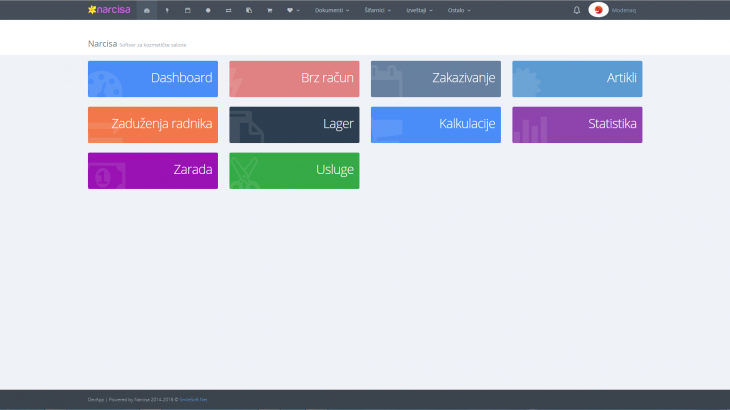Screen dimensions: 730x410
Task: Click the shopping cart icon in navbar
Action: pyautogui.click(x=270, y=10)
